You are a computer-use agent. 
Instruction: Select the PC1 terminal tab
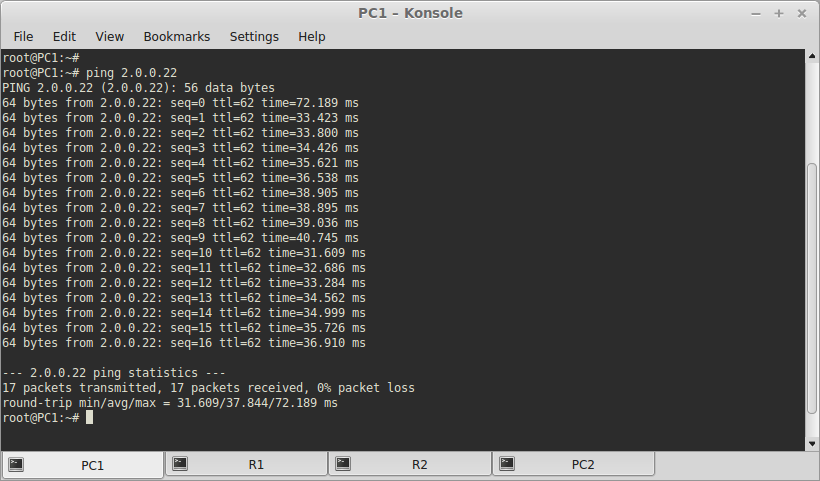pyautogui.click(x=83, y=465)
